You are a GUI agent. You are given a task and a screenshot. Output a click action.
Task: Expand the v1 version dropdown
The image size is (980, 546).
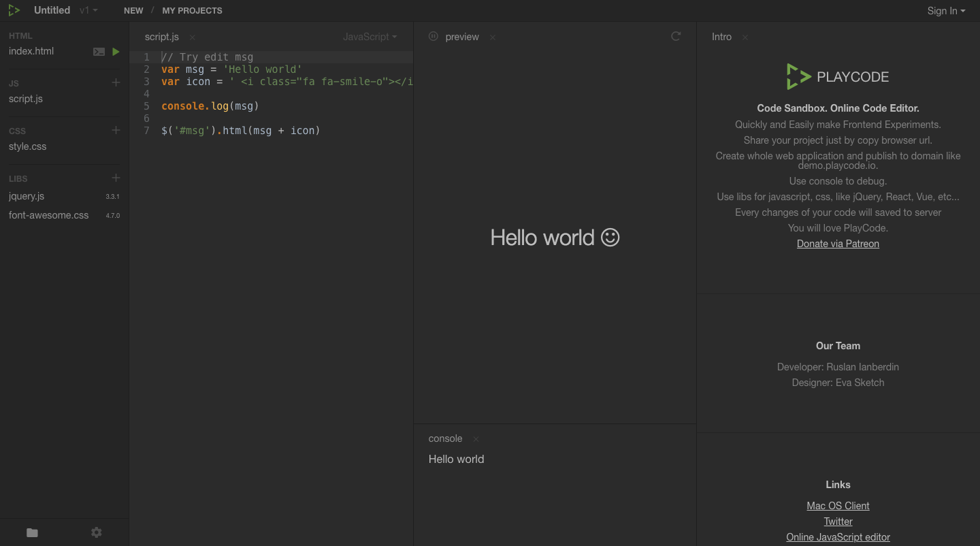tap(88, 10)
